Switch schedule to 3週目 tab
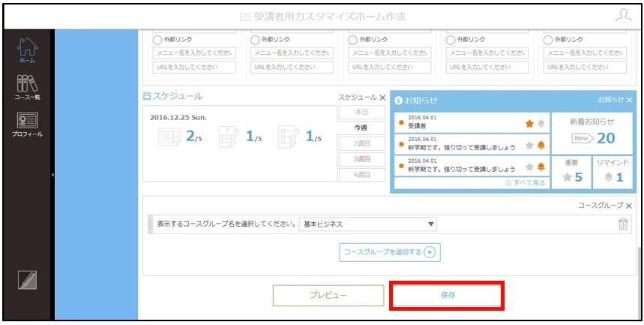This screenshot has width=644, height=325. point(361,159)
